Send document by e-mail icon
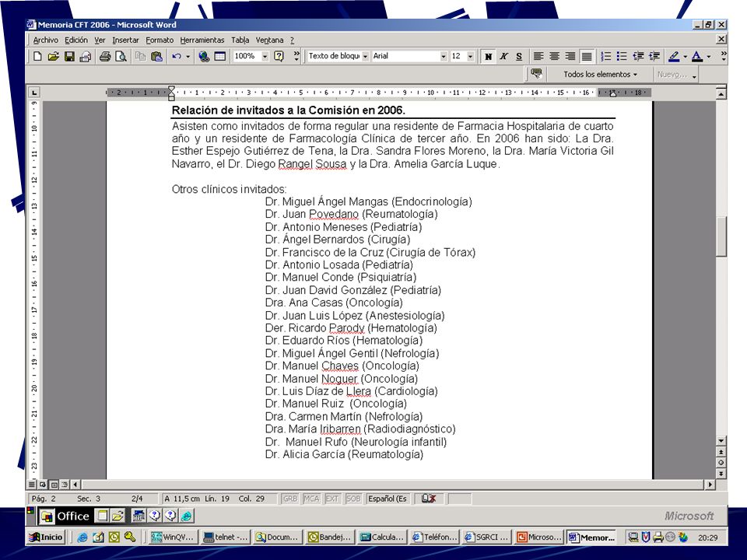747x560 pixels. [x=86, y=57]
